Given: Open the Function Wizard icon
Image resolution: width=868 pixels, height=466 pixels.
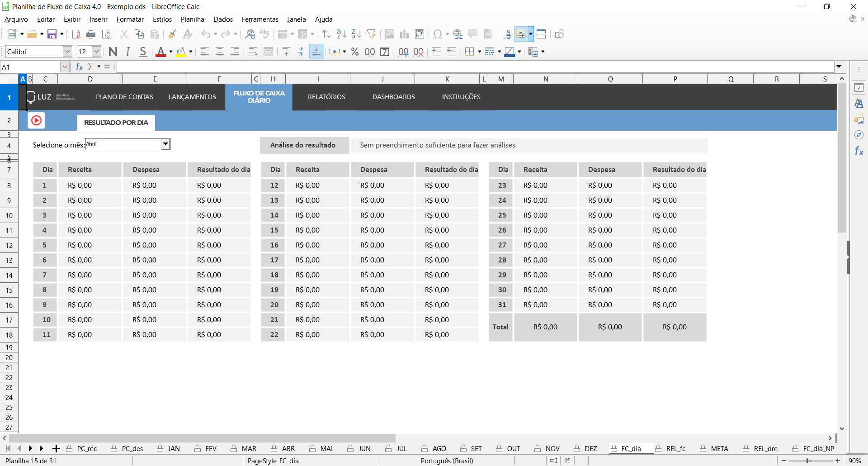Looking at the screenshot, I should [80, 67].
